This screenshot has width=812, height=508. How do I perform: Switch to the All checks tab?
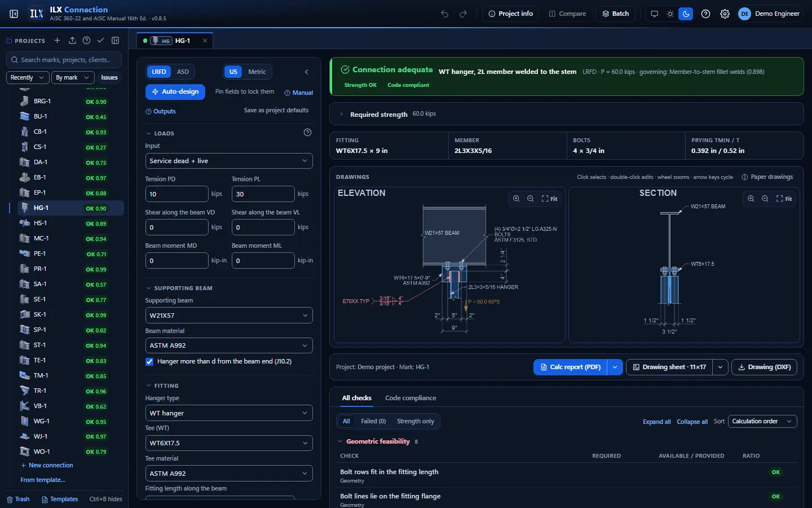pyautogui.click(x=356, y=398)
